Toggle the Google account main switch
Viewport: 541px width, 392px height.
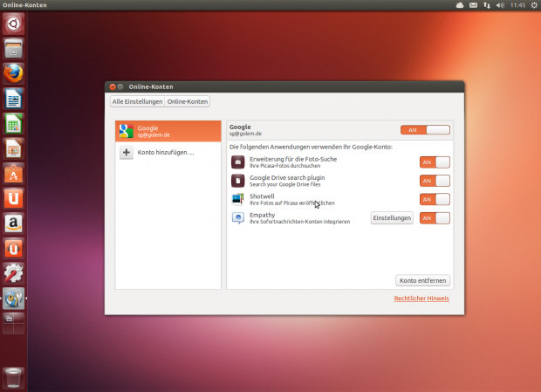tap(425, 130)
